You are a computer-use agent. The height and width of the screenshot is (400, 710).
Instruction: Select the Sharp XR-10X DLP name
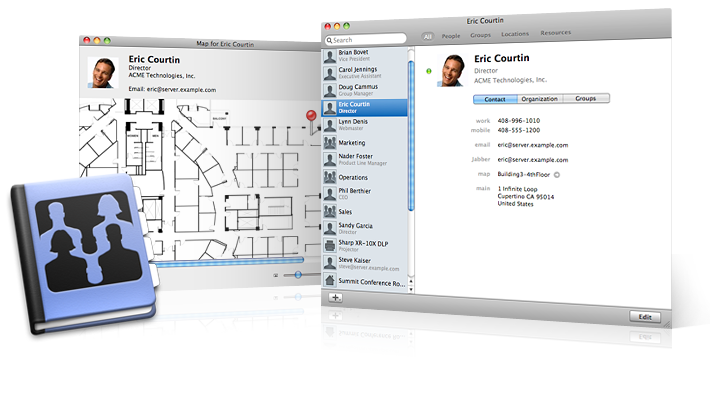(x=363, y=243)
